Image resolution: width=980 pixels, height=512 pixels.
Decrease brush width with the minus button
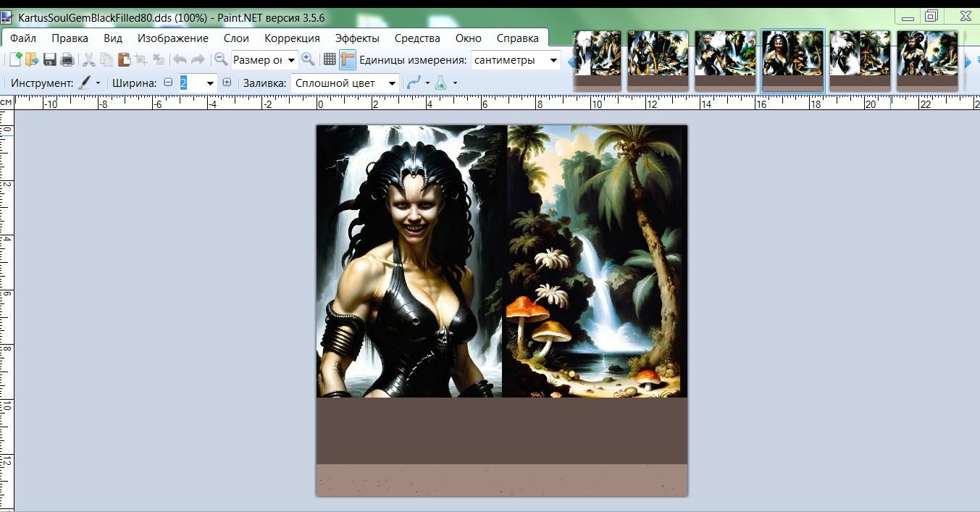(x=168, y=83)
